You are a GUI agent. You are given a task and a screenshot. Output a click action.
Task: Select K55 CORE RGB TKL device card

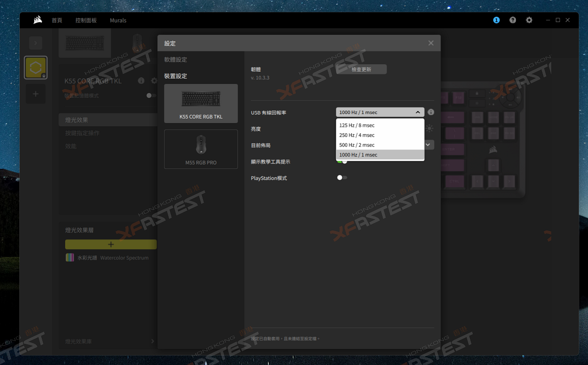click(x=201, y=103)
